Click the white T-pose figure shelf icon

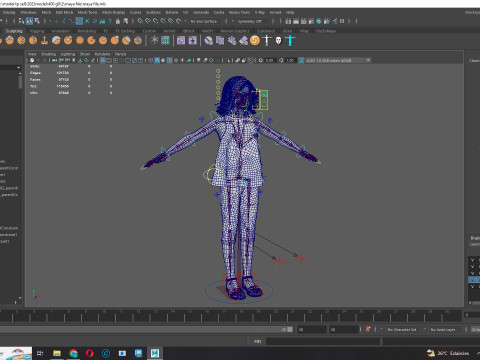tap(267, 41)
